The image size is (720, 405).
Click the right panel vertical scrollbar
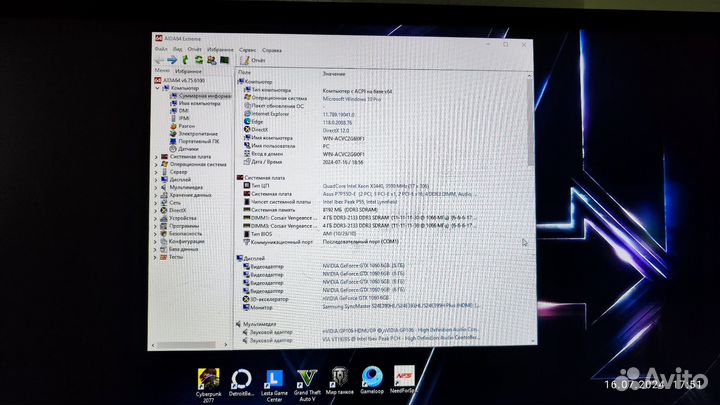tap(528, 200)
